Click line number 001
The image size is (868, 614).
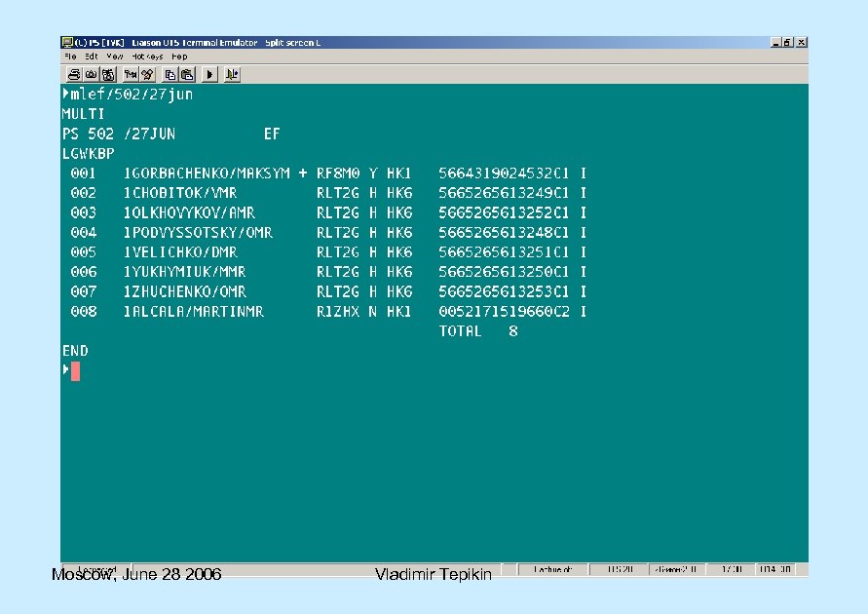click(x=83, y=173)
